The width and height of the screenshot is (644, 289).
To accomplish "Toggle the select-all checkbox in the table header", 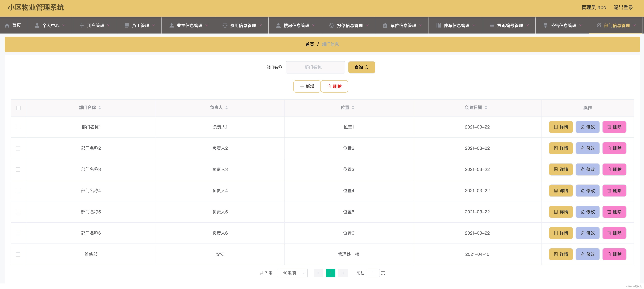I will 19,108.
